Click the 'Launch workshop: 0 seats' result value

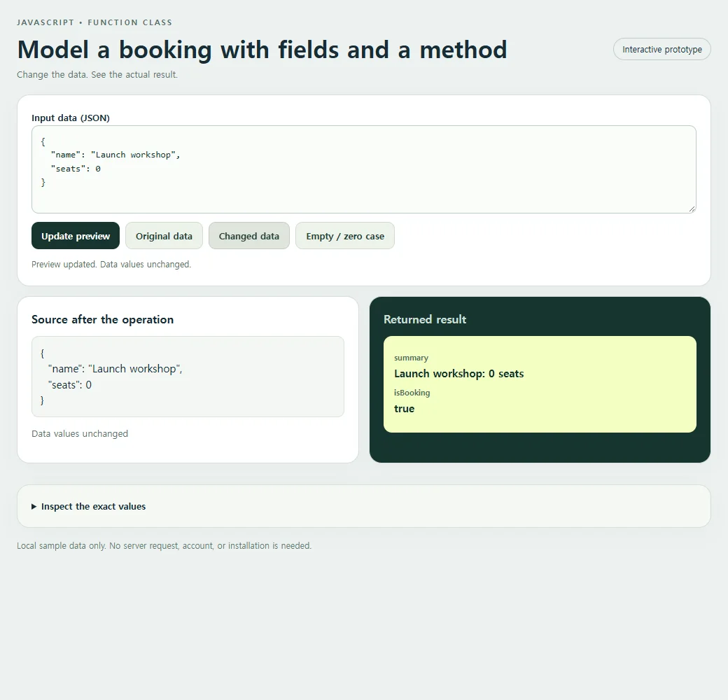click(x=458, y=374)
